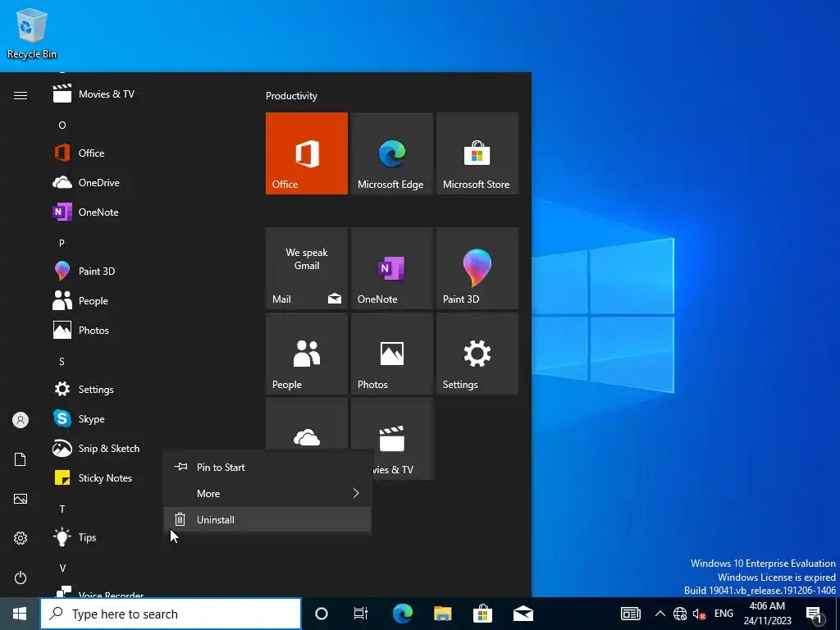Open the Paint 3D tile
The width and height of the screenshot is (840, 630).
[x=477, y=268]
